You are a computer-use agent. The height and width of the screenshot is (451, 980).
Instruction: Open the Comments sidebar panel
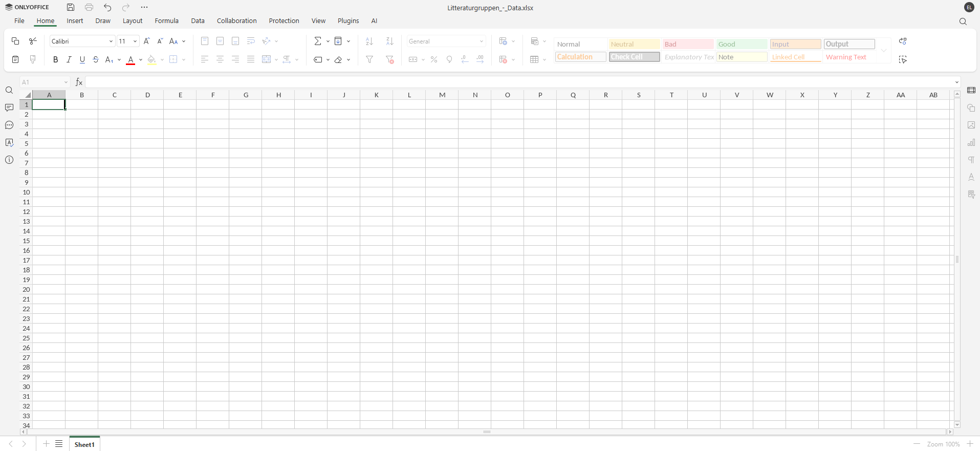pyautogui.click(x=9, y=108)
